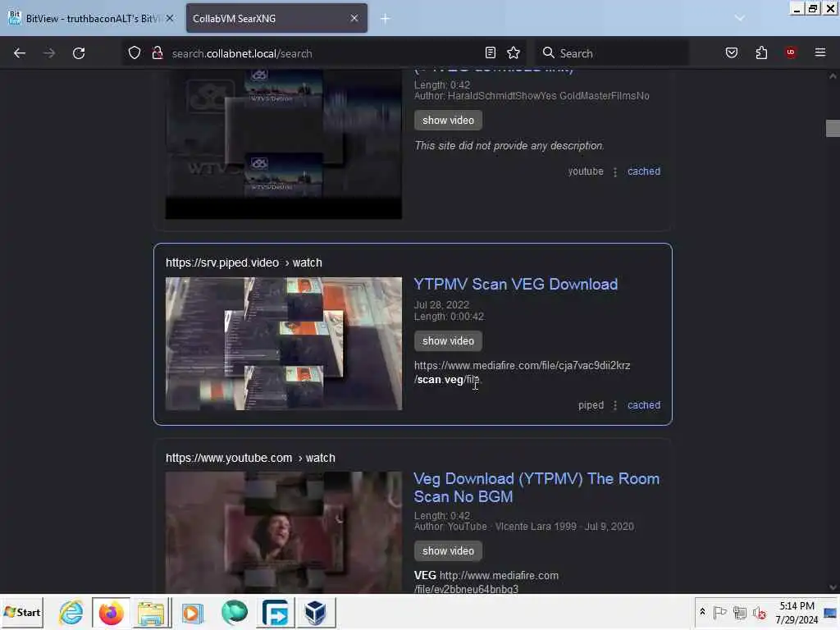This screenshot has height=630, width=840.
Task: Open the Windows Start menu
Action: [x=22, y=612]
